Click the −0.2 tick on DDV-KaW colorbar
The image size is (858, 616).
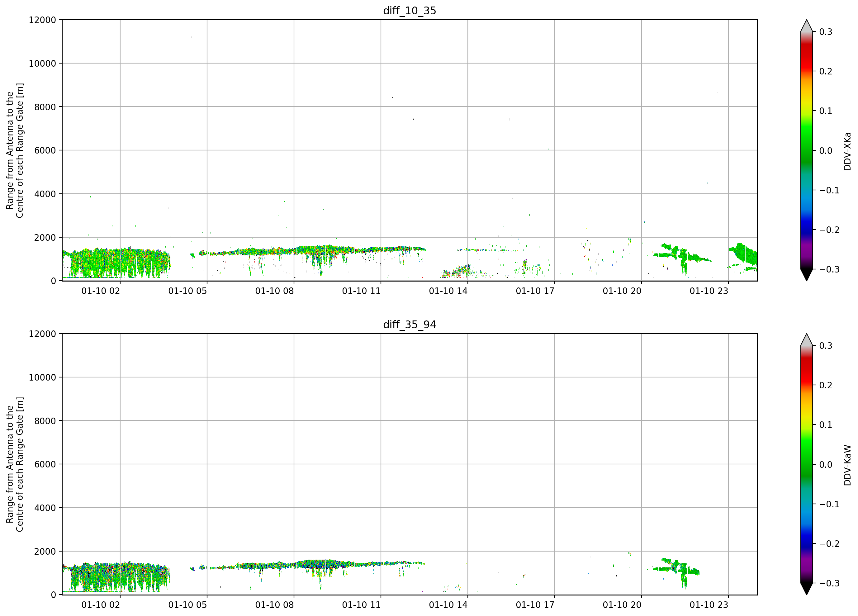tap(829, 543)
